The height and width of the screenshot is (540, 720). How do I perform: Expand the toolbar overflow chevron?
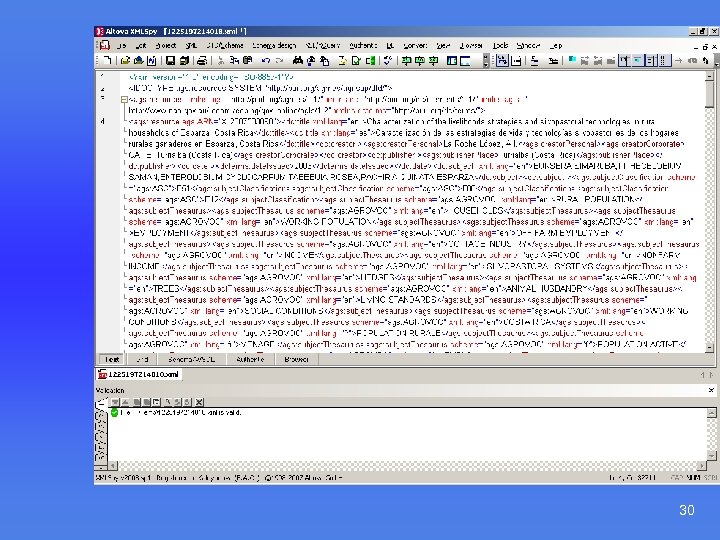pos(486,60)
